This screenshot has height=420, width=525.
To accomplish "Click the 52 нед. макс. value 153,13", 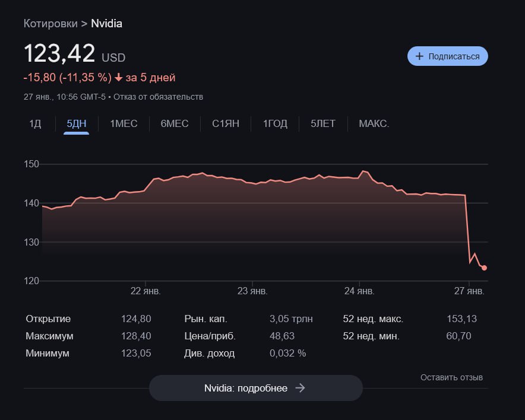I will coord(461,319).
